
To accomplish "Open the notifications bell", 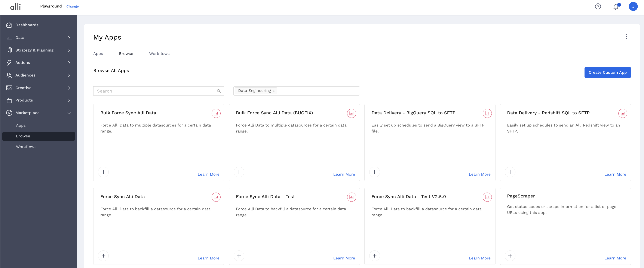I will click(x=616, y=7).
